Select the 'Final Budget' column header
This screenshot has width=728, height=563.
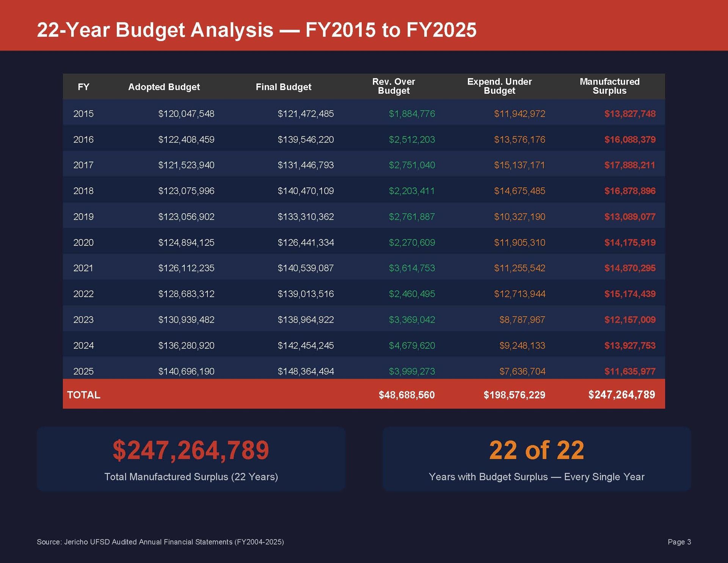point(283,87)
